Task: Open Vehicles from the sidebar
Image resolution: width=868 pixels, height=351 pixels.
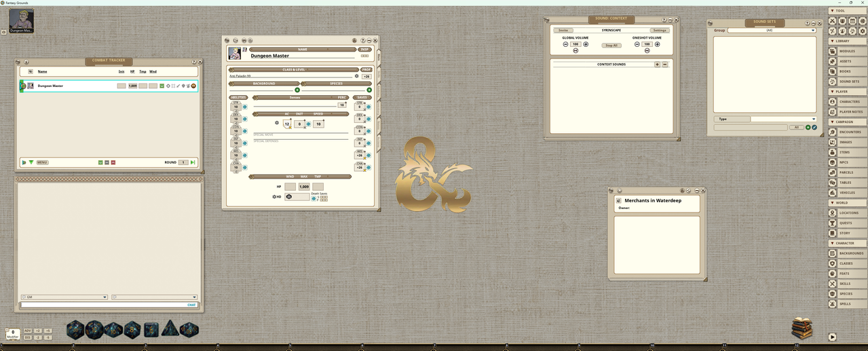Action: pyautogui.click(x=848, y=193)
